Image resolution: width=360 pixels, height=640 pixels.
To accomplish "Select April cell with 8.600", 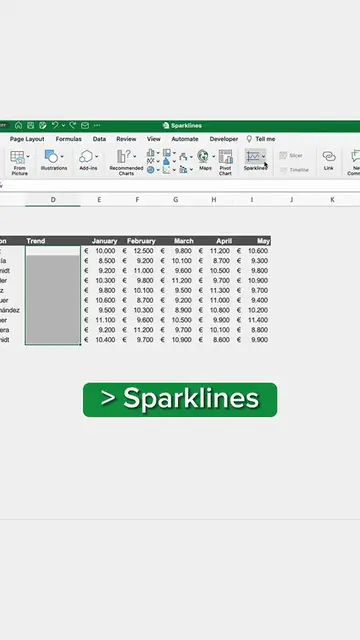I will click(214, 340).
